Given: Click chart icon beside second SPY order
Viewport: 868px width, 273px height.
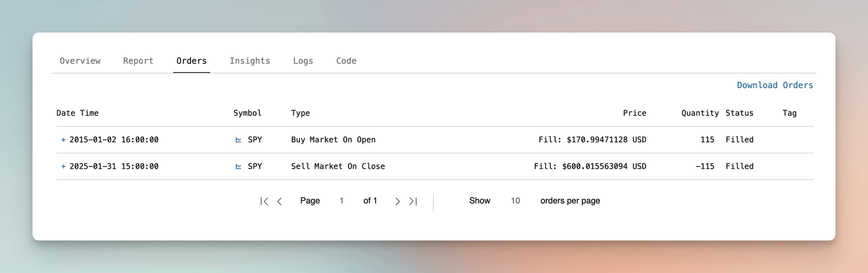Looking at the screenshot, I should [238, 166].
